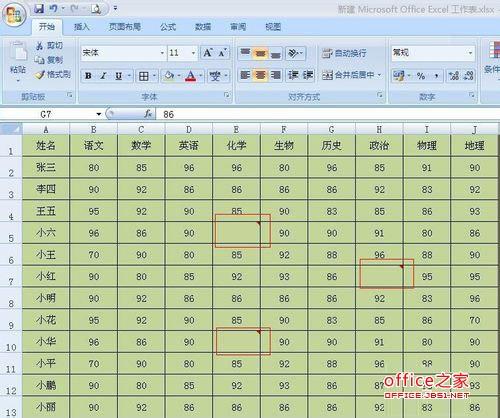Toggle Bold formatting

pos(88,76)
